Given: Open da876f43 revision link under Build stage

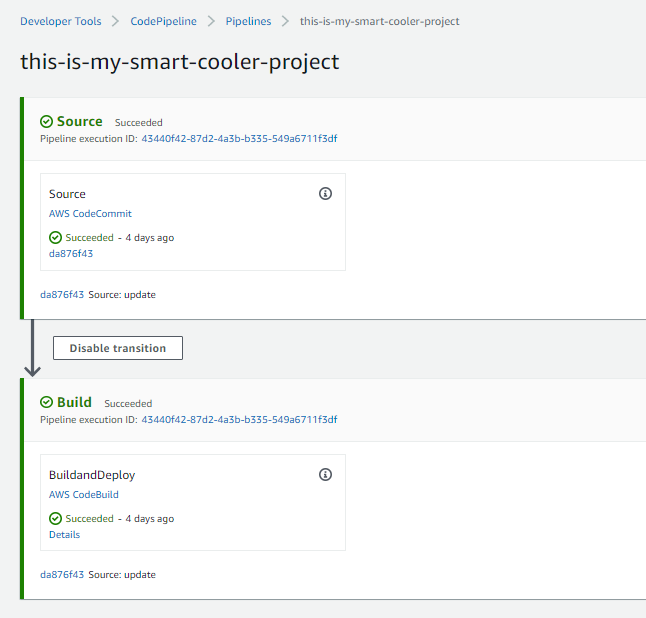Looking at the screenshot, I should 62,575.
